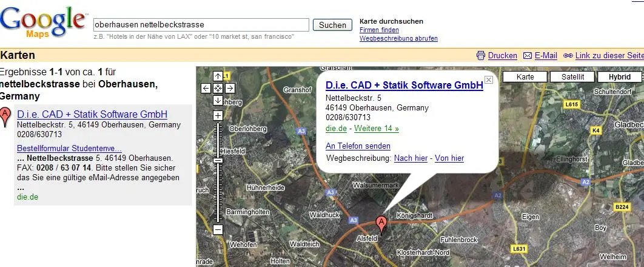This screenshot has width=644, height=267.
Task: Click the B224 road label
Action: [x=622, y=207]
